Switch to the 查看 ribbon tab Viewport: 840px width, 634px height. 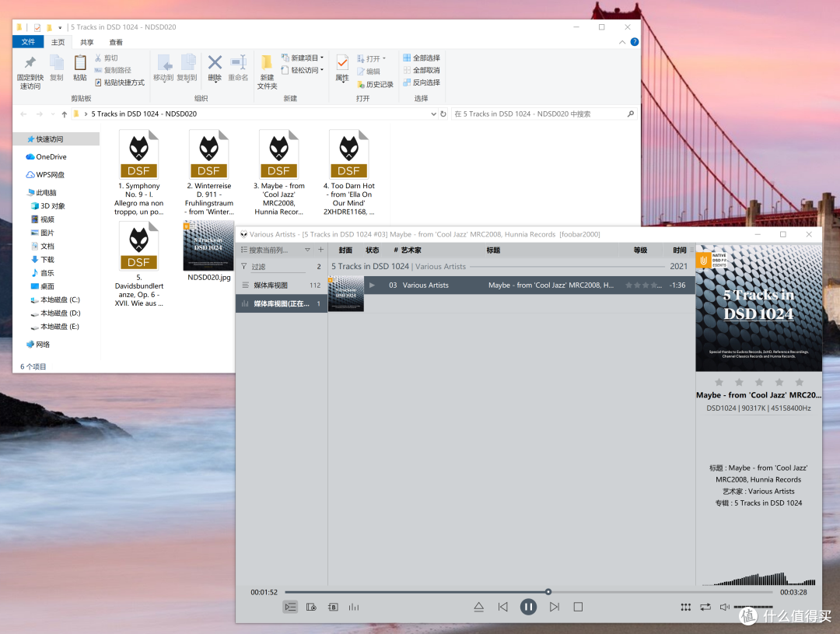coord(116,42)
